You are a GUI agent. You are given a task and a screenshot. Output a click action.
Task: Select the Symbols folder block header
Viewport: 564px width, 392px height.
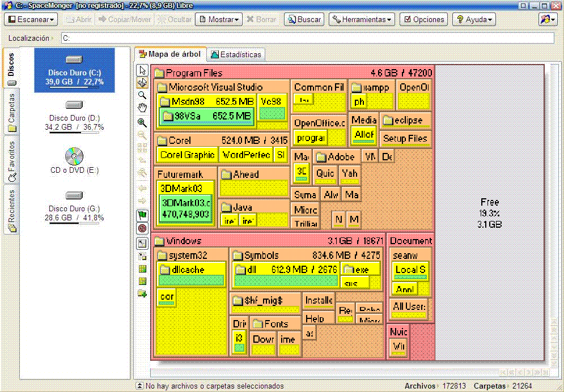pyautogui.click(x=306, y=255)
